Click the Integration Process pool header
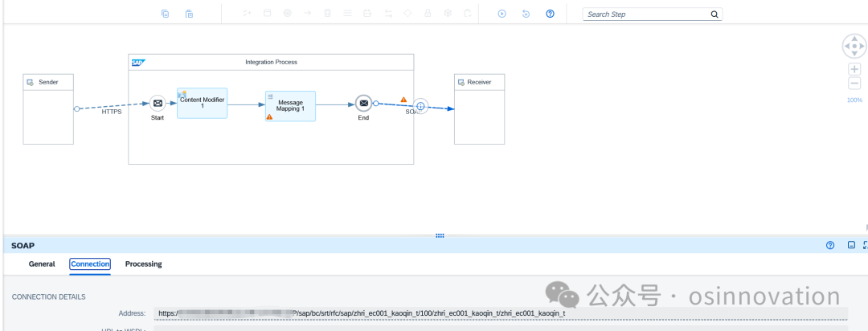Image resolution: width=868 pixels, height=331 pixels. 272,62
